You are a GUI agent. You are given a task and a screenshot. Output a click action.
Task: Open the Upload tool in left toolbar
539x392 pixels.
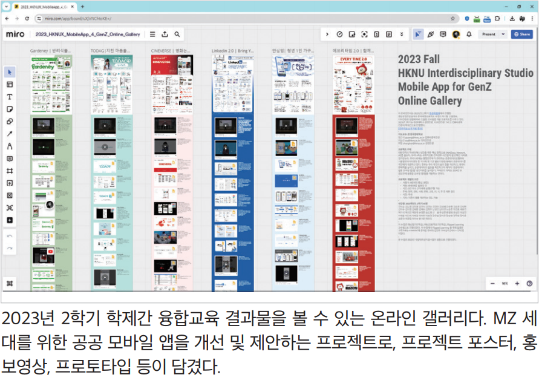tap(10, 183)
